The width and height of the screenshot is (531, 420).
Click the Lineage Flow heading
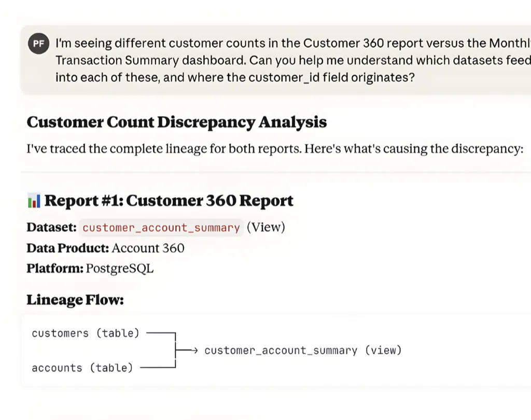click(75, 300)
